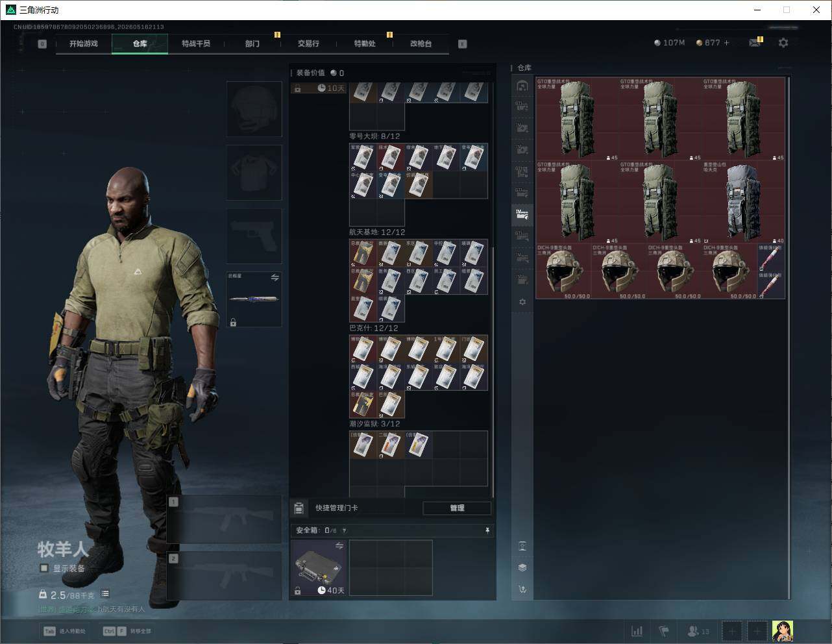This screenshot has height=644, width=832.
Task: Select the last DICH-9 helmet in the row
Action: [730, 271]
